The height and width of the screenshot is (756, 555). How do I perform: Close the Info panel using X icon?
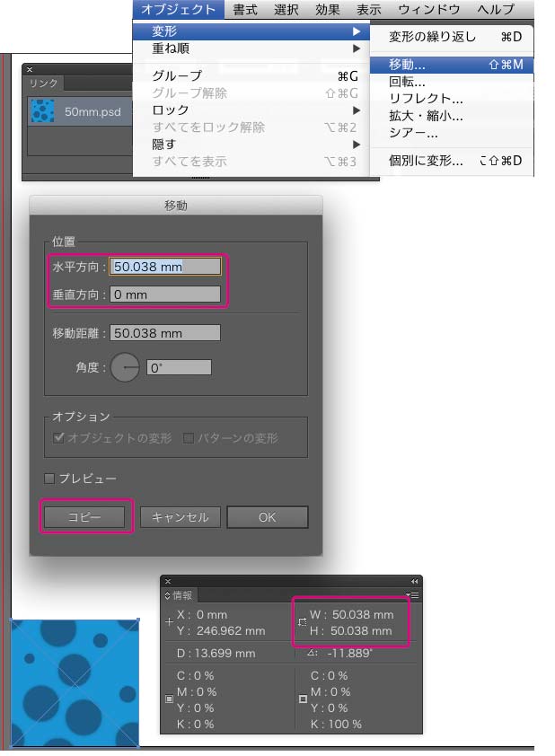coord(167,581)
